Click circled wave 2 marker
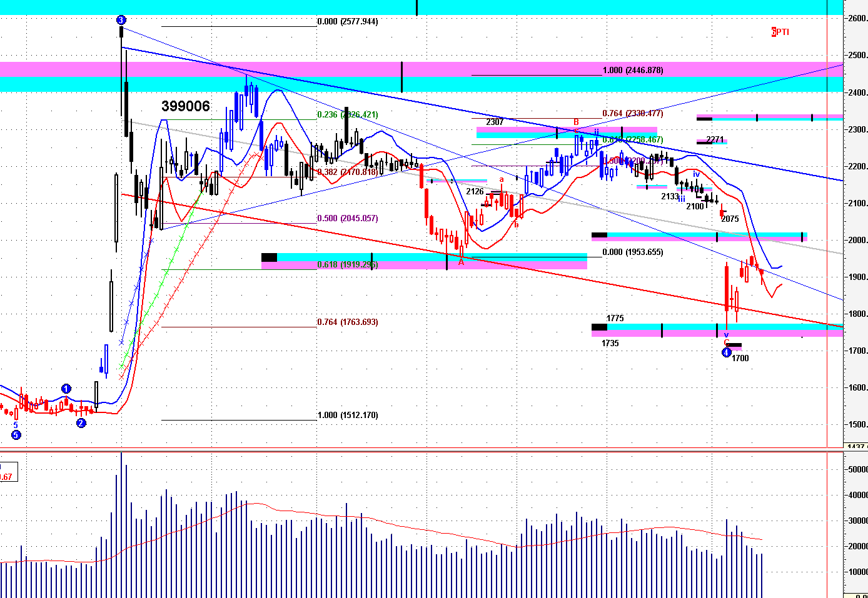Image resolution: width=868 pixels, height=598 pixels. (81, 423)
